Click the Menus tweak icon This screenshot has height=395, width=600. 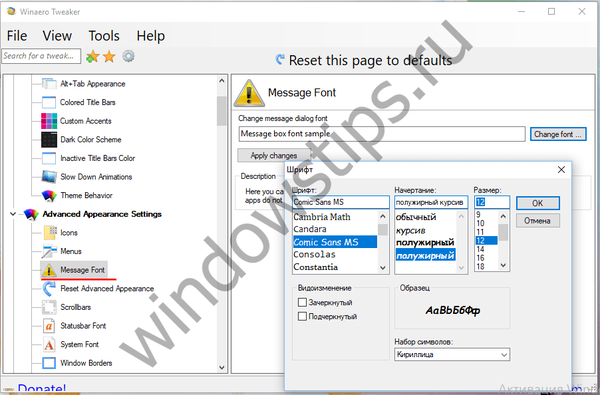(x=49, y=251)
